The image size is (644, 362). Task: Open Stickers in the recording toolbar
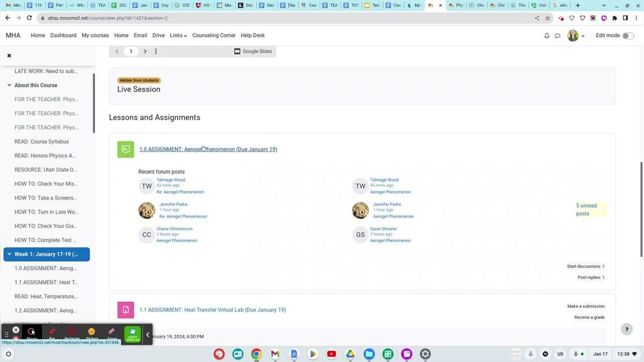click(x=92, y=332)
